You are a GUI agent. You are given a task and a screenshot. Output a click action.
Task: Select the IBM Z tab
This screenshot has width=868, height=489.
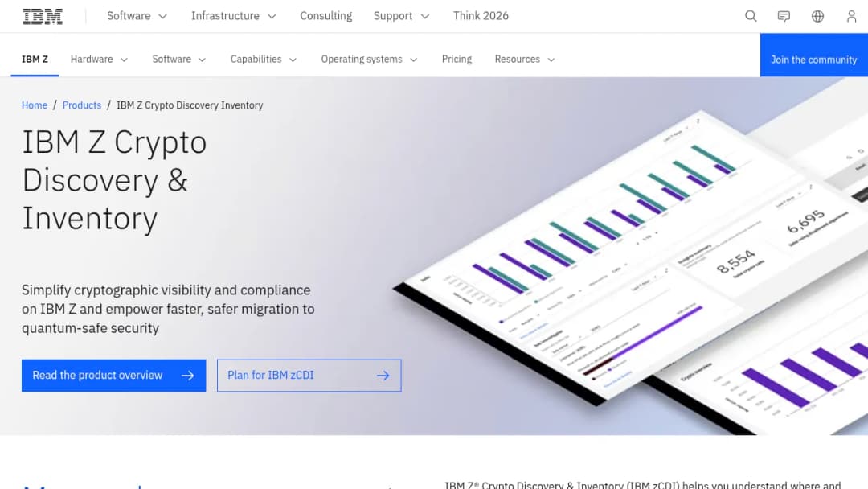point(35,60)
